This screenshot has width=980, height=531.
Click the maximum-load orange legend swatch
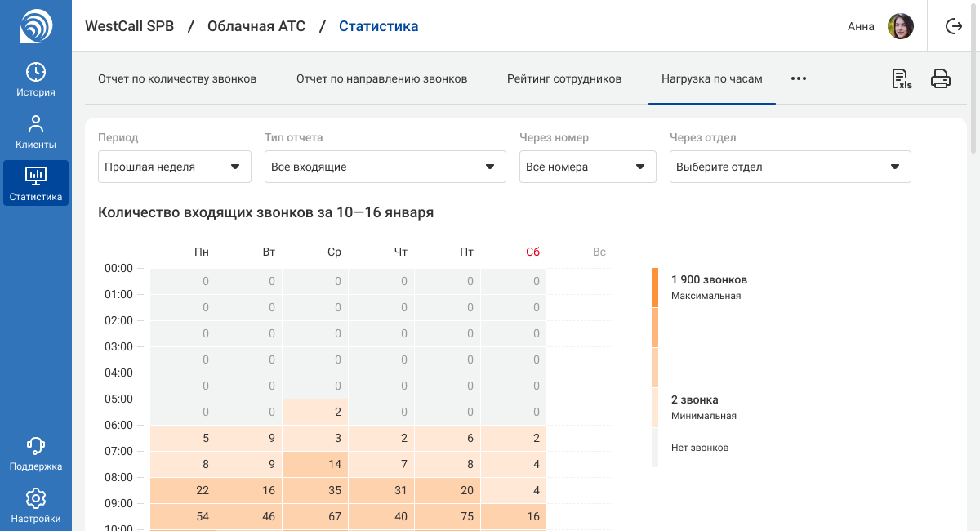coord(655,288)
